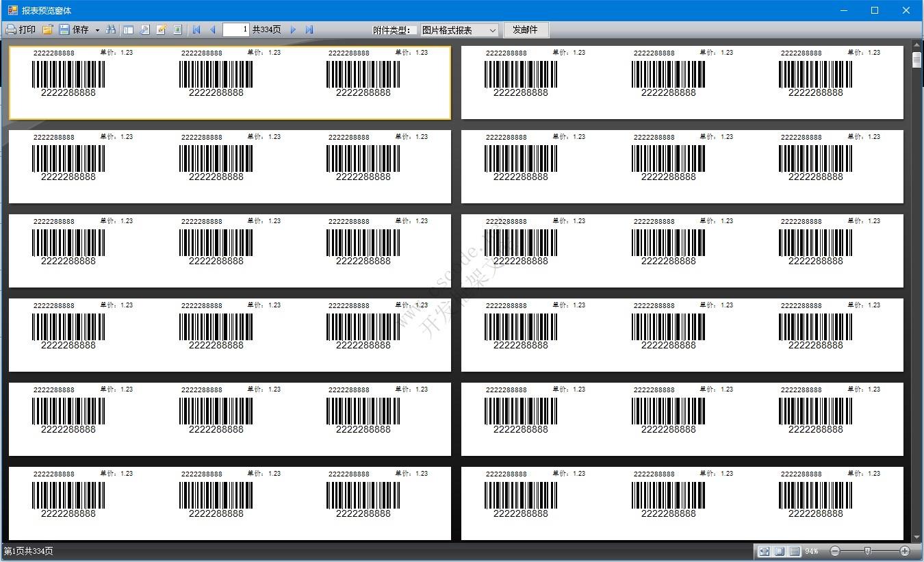924x562 pixels.
Task: Click the edit page pencil icon
Action: 162,30
